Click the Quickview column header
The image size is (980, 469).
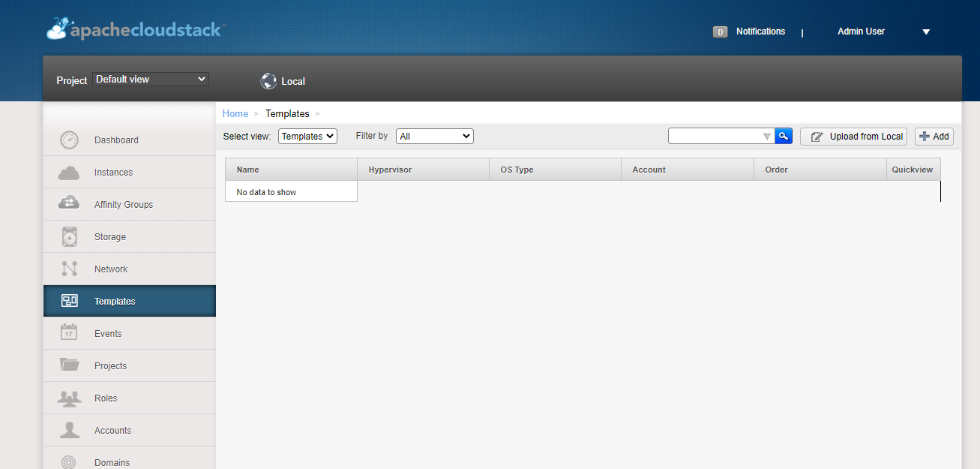[913, 170]
